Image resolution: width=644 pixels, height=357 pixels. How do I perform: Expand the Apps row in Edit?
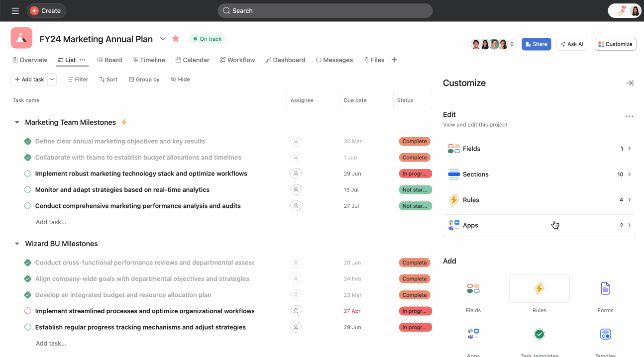point(539,225)
